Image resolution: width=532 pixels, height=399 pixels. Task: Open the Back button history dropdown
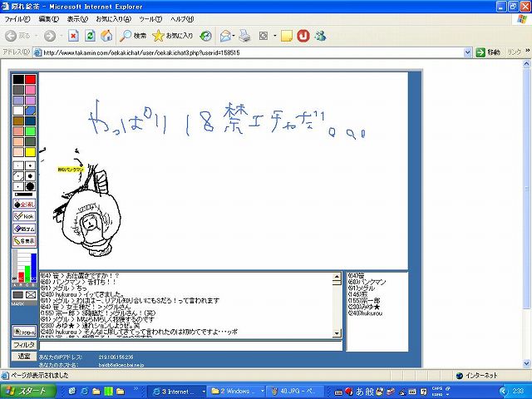click(x=37, y=36)
